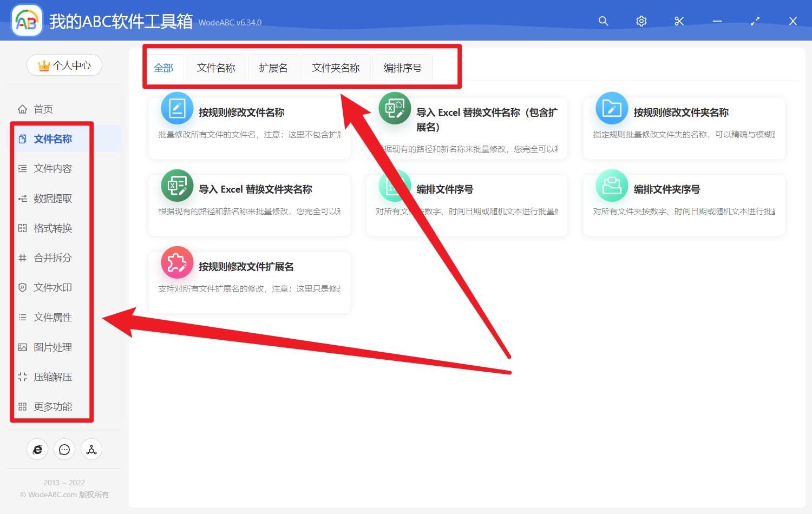This screenshot has width=812, height=514.
Task: Click the green Excel icon for 替换文件夹名称
Action: coord(177,186)
